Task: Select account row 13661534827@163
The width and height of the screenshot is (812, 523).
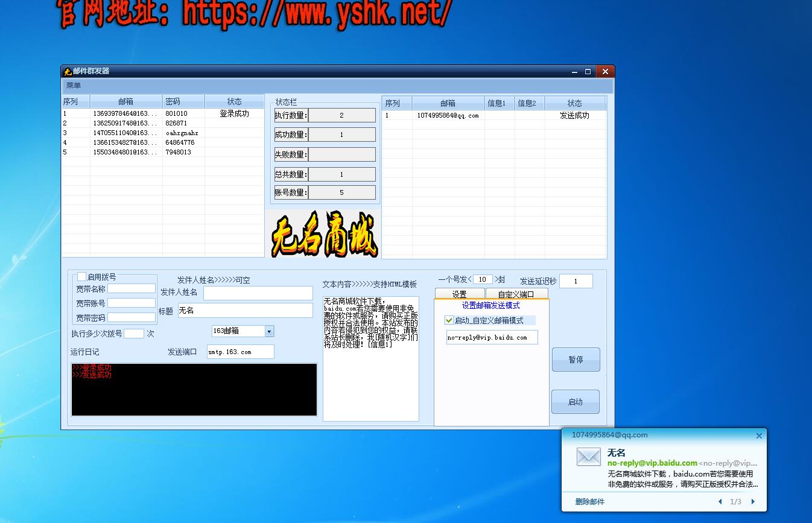Action: [x=163, y=142]
